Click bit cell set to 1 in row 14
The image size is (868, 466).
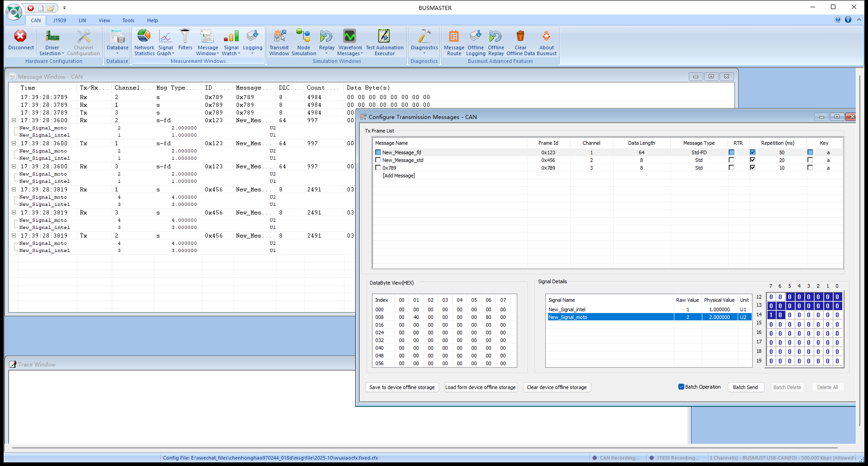771,315
